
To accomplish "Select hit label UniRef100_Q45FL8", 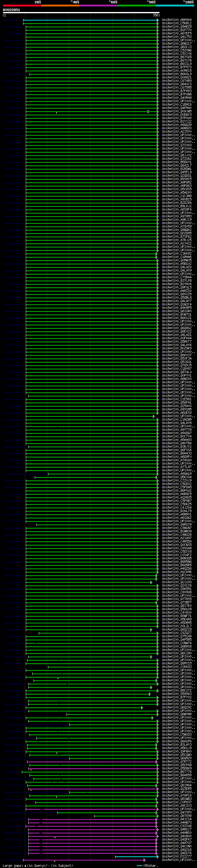I will (x=176, y=172).
